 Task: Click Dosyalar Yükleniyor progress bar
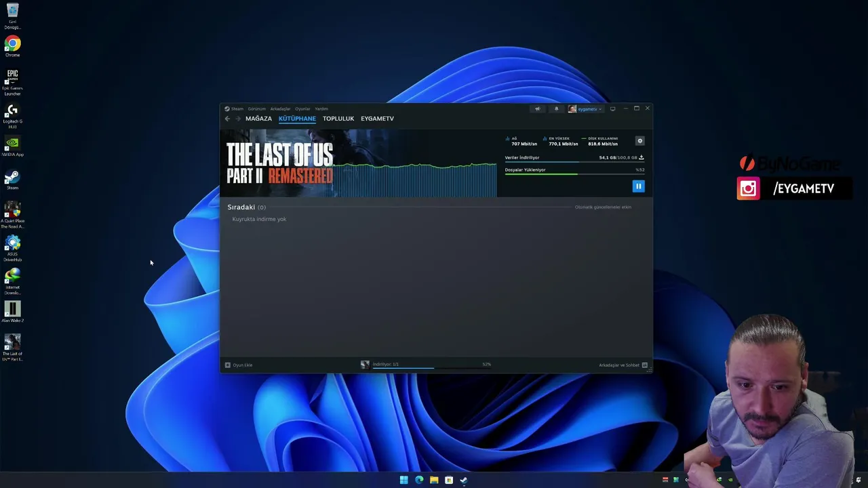[574, 174]
